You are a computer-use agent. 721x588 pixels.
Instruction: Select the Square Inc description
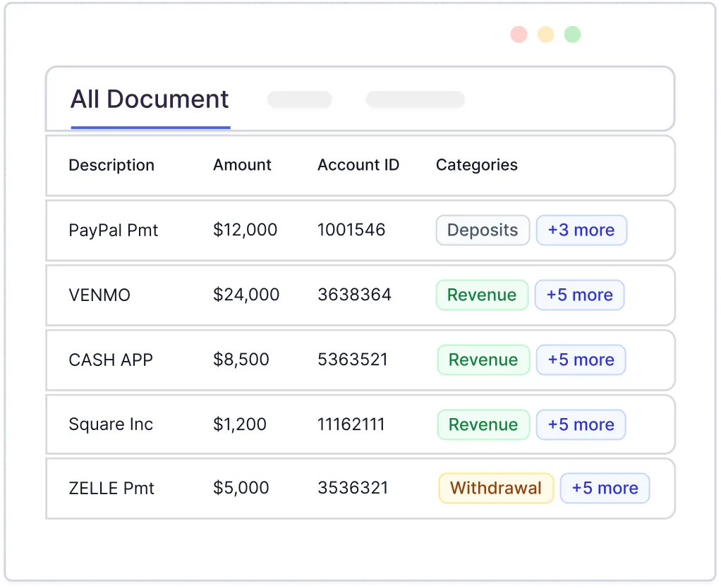tap(111, 424)
